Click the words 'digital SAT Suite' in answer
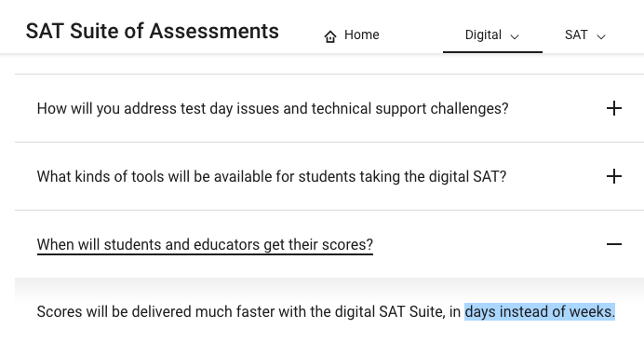The width and height of the screenshot is (644, 356). point(389,311)
